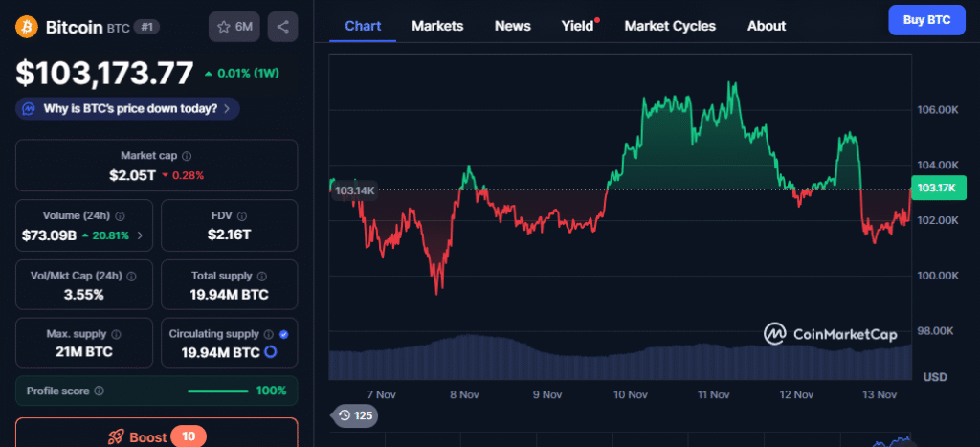
Task: Click the Volume (24h) info icon
Action: pos(120,216)
